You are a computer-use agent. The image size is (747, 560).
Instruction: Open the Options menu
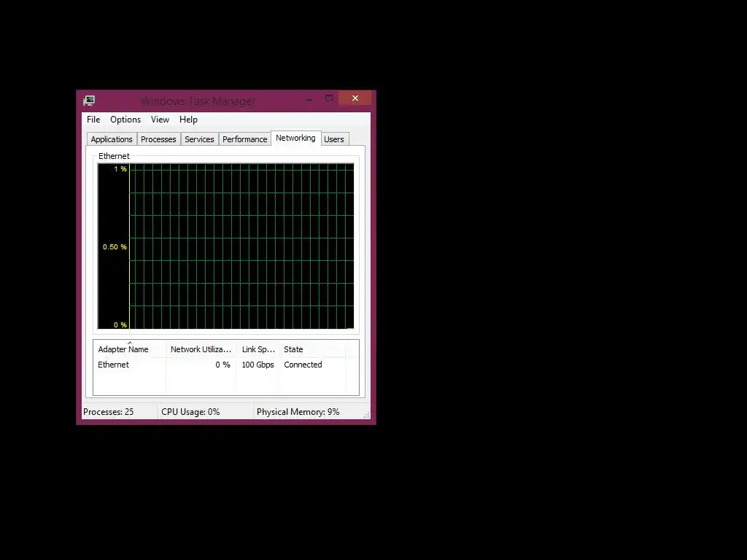125,120
